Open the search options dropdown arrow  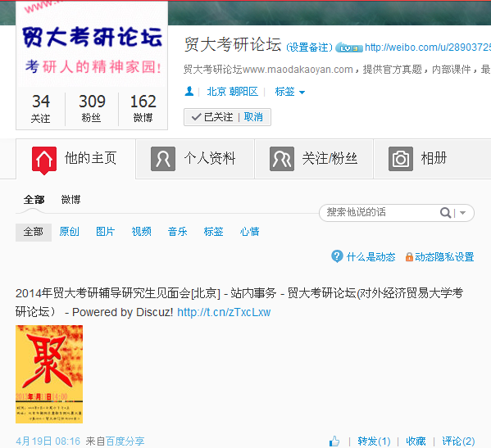(x=463, y=213)
